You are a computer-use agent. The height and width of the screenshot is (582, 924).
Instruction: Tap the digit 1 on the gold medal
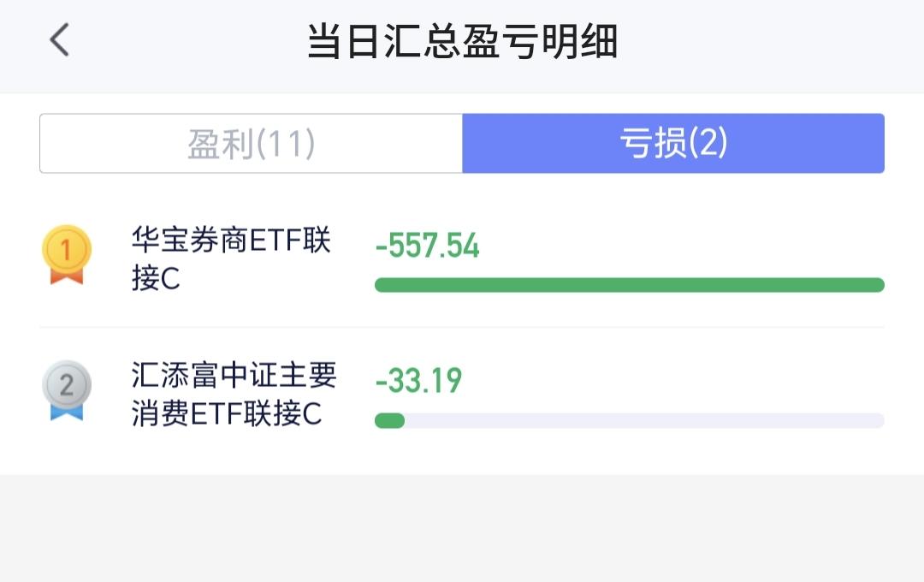click(x=66, y=250)
